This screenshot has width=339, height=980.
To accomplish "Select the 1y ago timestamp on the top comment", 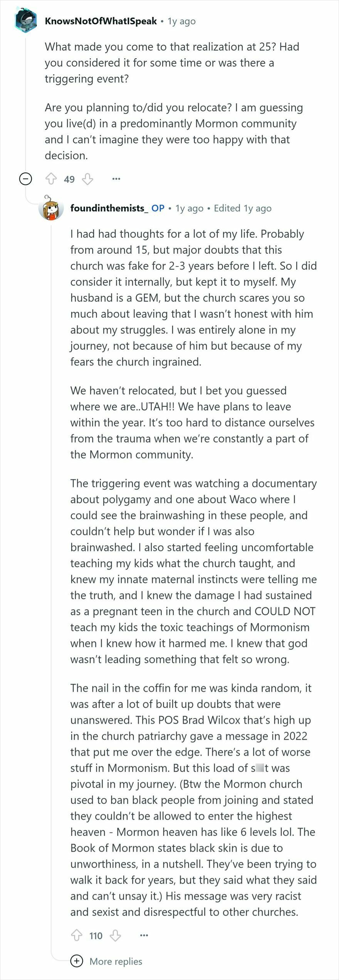I will (x=181, y=21).
